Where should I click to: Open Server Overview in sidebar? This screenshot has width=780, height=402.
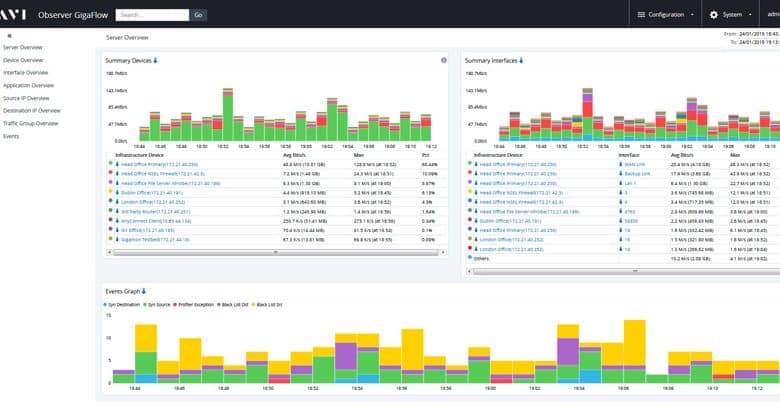23,48
